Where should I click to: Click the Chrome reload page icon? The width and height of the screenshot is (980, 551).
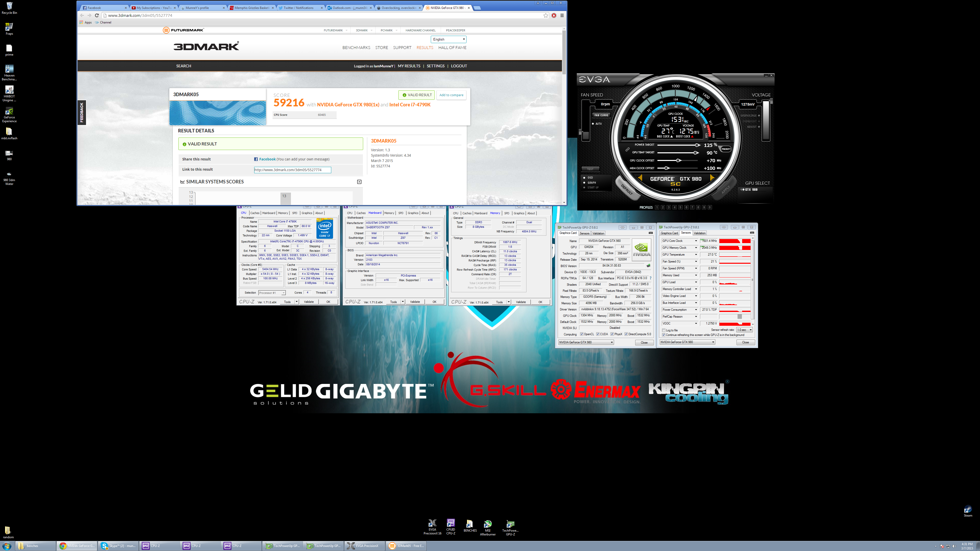click(97, 16)
